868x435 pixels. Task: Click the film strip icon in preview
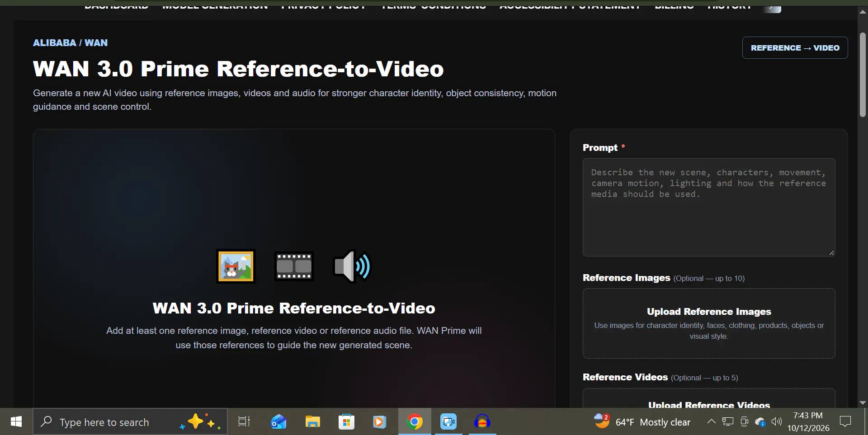pyautogui.click(x=294, y=266)
